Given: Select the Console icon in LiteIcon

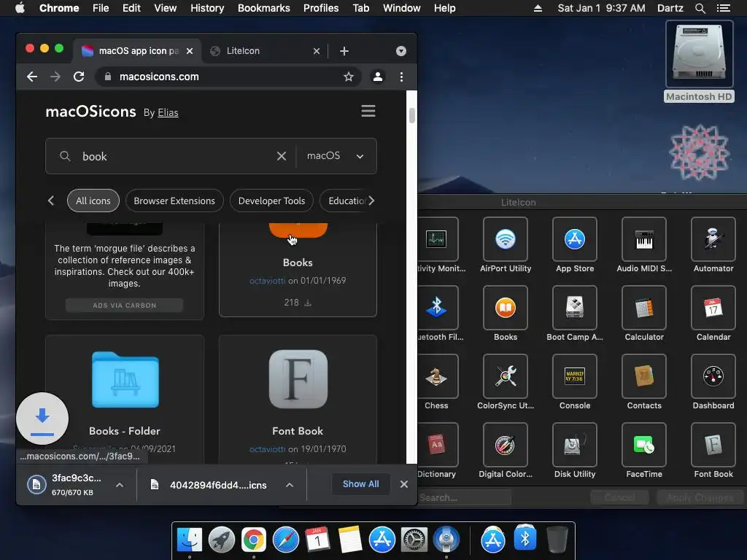Looking at the screenshot, I should [575, 376].
